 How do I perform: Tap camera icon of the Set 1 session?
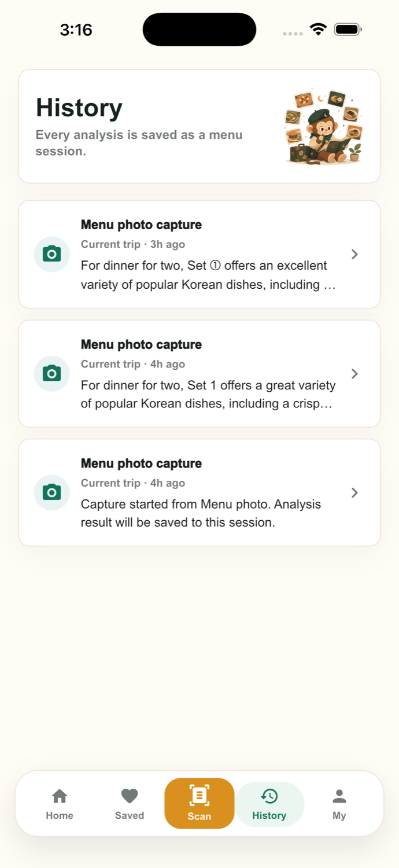52,374
